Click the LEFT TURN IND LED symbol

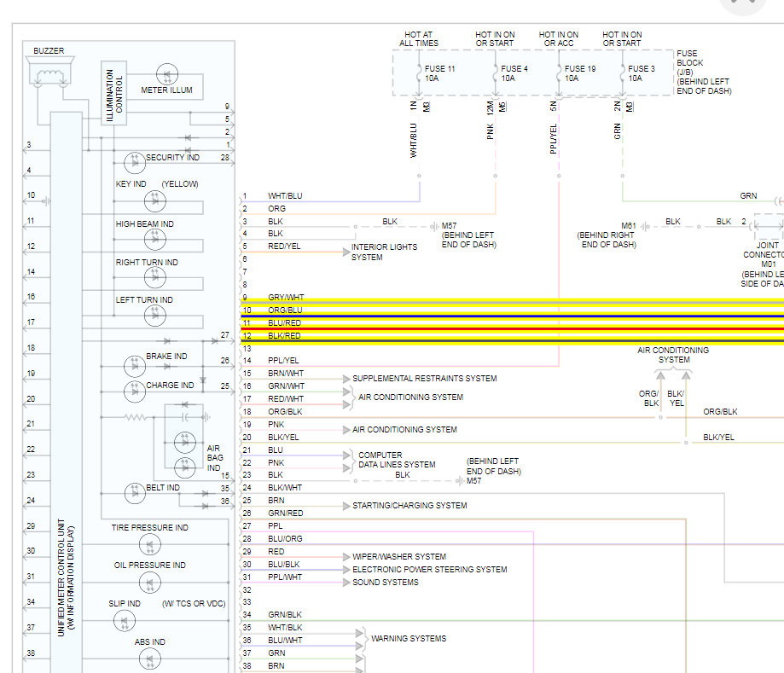click(x=155, y=316)
